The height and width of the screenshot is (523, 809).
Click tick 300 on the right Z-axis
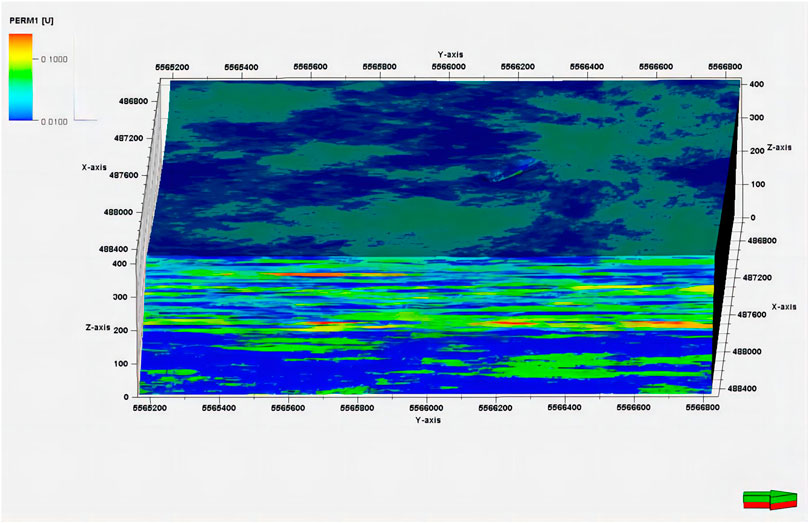pos(756,118)
